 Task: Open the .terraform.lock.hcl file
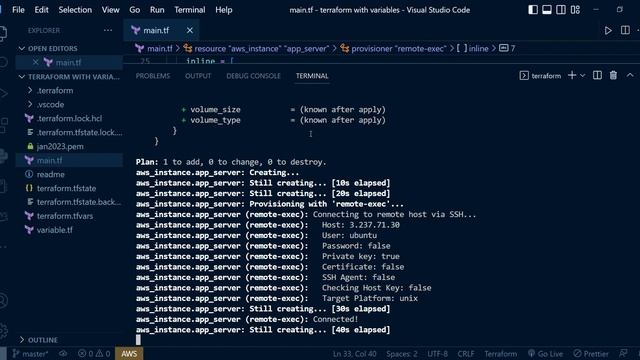[x=69, y=118]
